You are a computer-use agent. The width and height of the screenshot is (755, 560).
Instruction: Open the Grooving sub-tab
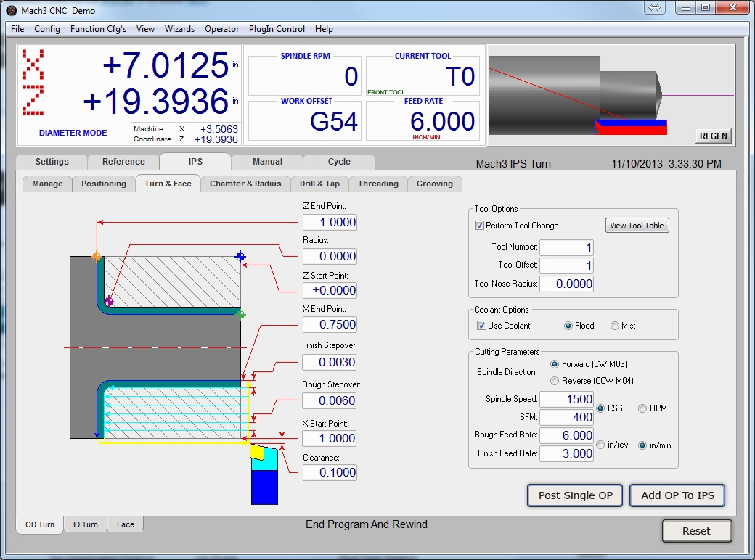435,184
